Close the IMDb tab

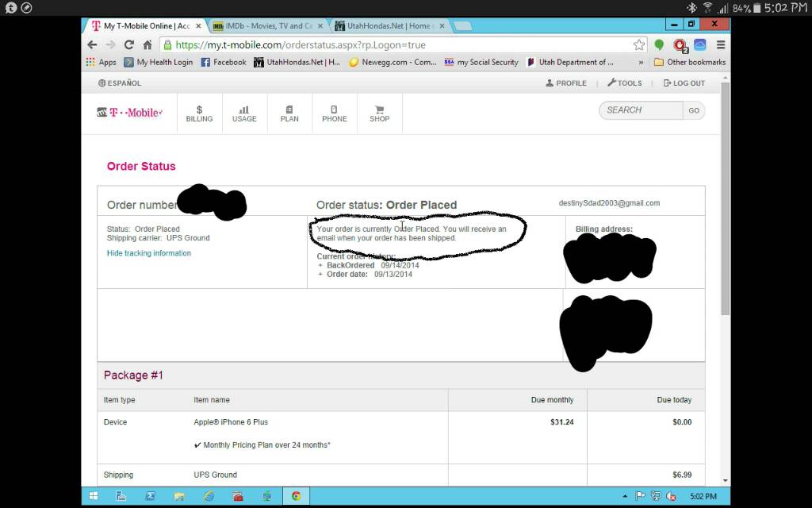pyautogui.click(x=320, y=26)
